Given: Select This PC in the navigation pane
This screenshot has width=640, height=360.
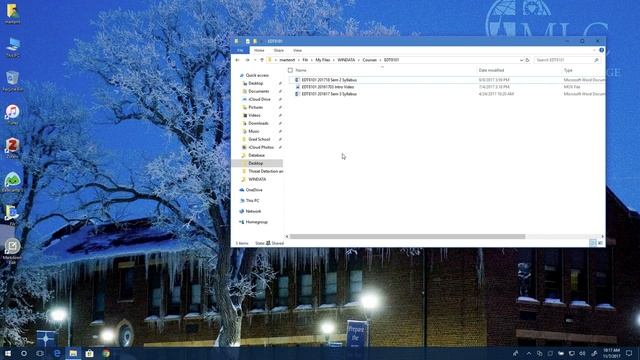Looking at the screenshot, I should pyautogui.click(x=252, y=201).
